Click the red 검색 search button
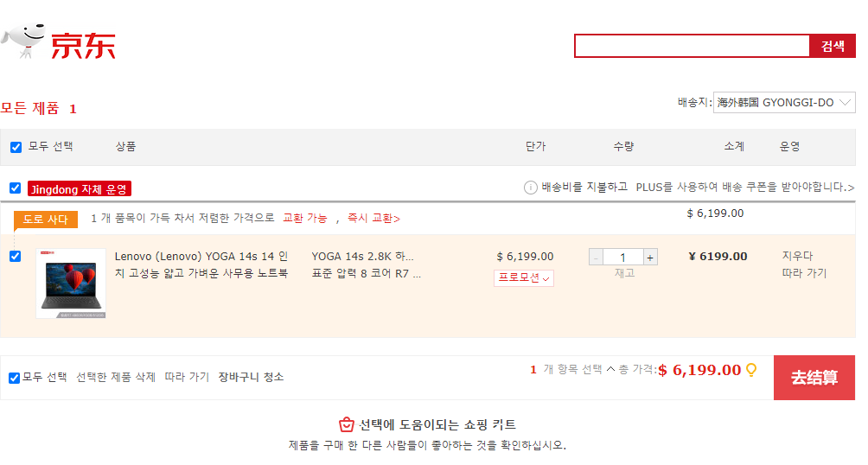Viewport: 868px width, 465px height. coord(833,46)
